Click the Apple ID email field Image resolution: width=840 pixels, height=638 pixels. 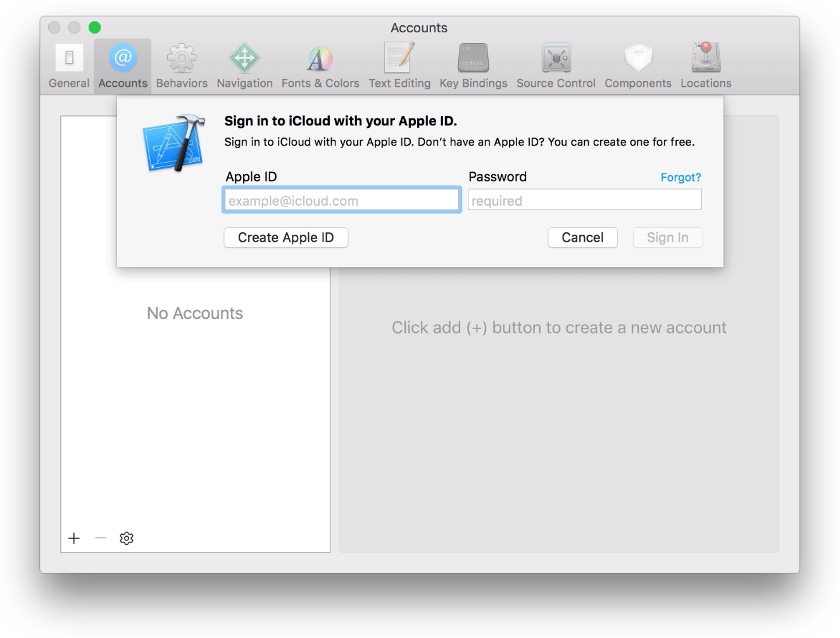341,199
